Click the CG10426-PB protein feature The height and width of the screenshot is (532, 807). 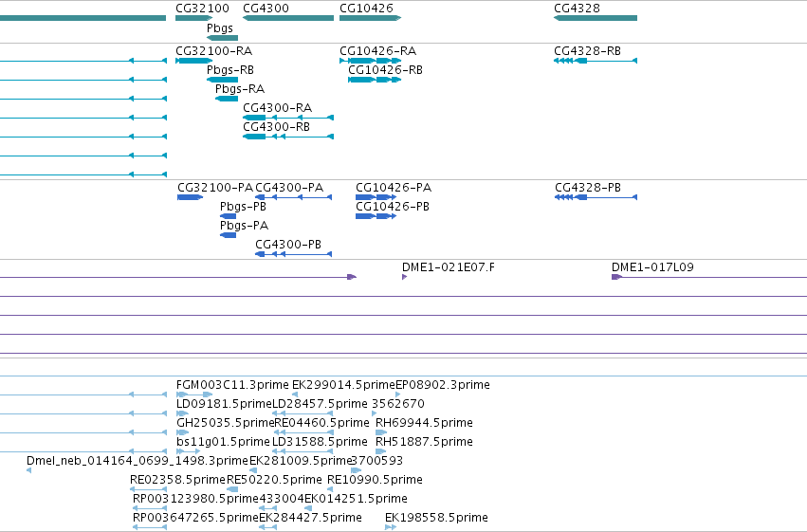[x=376, y=216]
